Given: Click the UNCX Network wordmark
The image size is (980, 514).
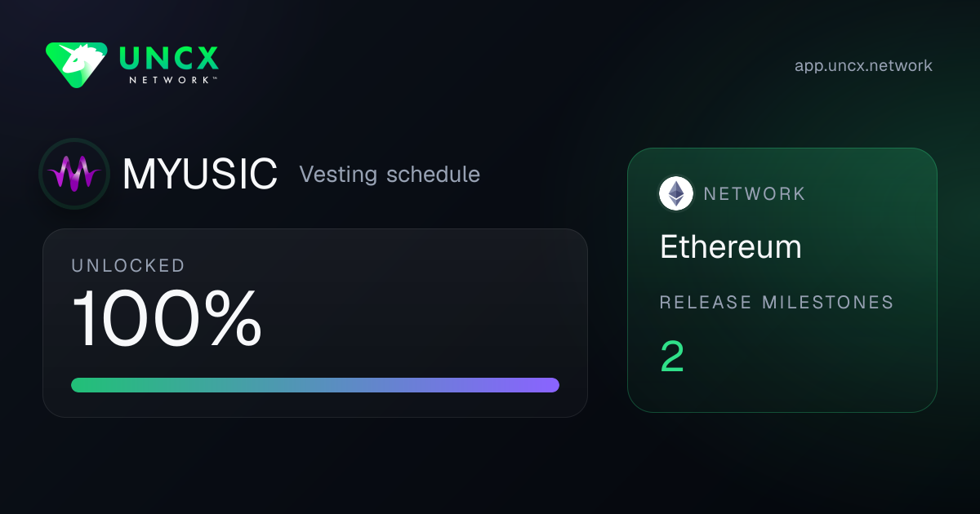Looking at the screenshot, I should point(169,65).
